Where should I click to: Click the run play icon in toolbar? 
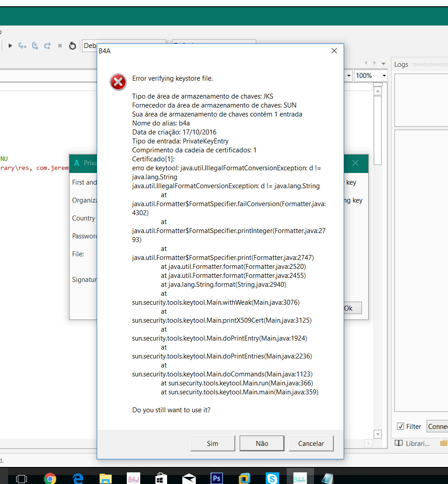tap(10, 46)
